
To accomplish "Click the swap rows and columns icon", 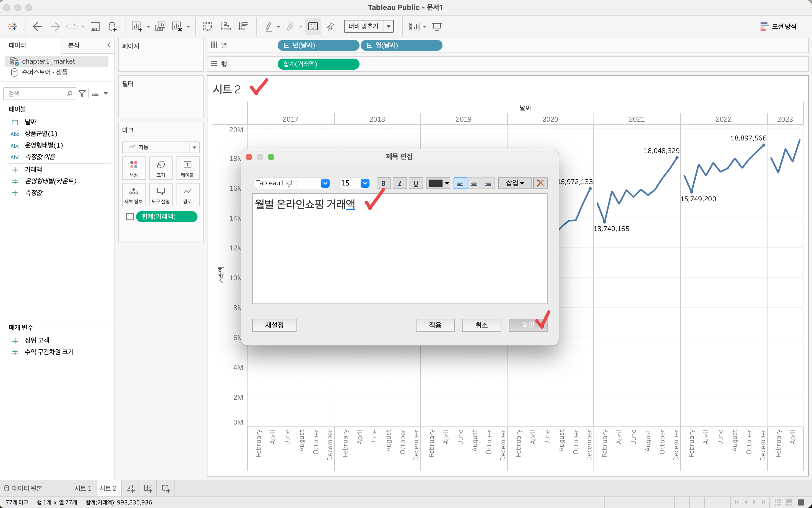I will click(207, 26).
